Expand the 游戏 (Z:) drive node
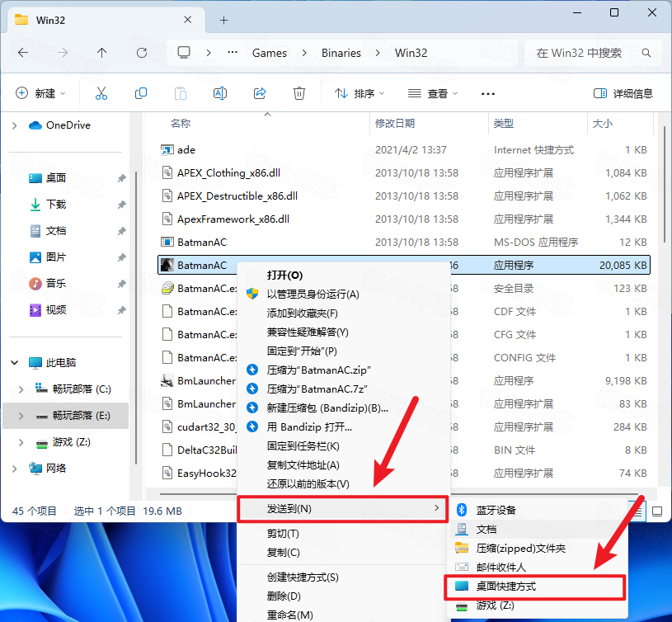 click(x=21, y=442)
